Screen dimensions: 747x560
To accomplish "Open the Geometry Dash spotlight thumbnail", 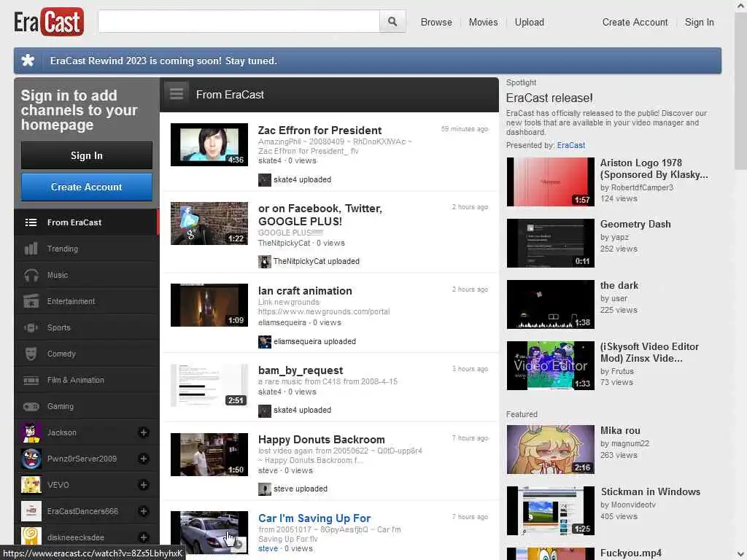I will click(550, 243).
